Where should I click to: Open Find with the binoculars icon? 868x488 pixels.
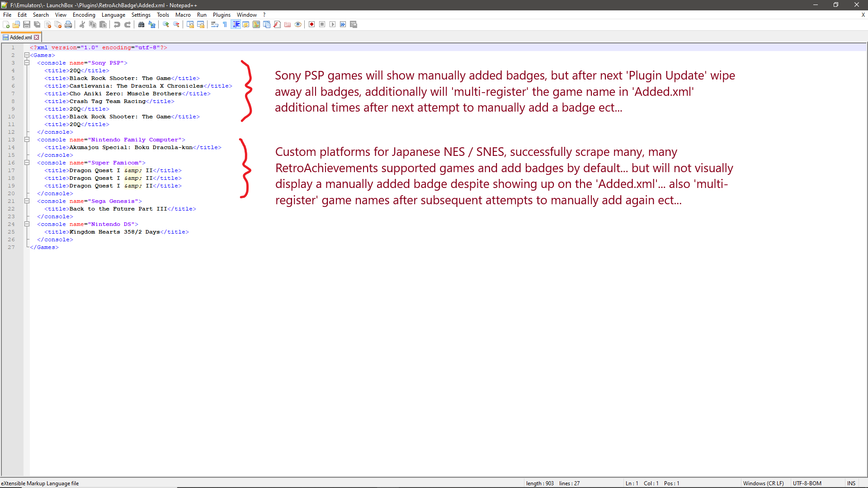pos(142,24)
